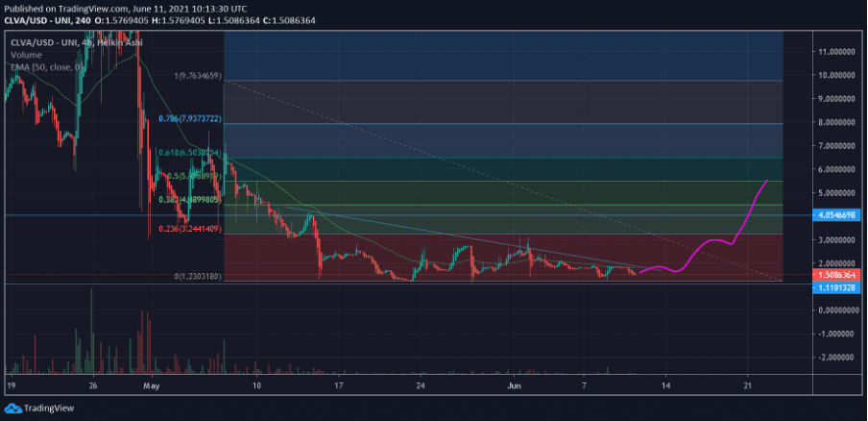This screenshot has height=421, width=868.
Task: Click the Jun label on the time axis
Action: (x=514, y=384)
